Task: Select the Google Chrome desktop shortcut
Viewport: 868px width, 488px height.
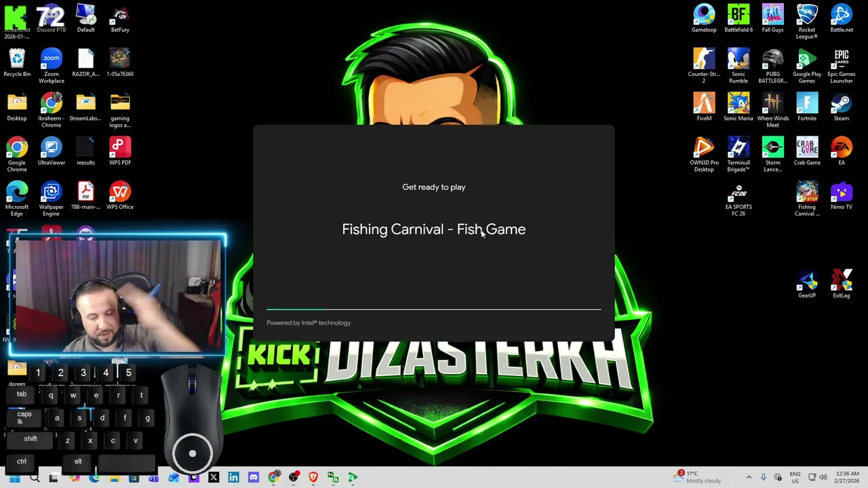Action: [x=17, y=155]
